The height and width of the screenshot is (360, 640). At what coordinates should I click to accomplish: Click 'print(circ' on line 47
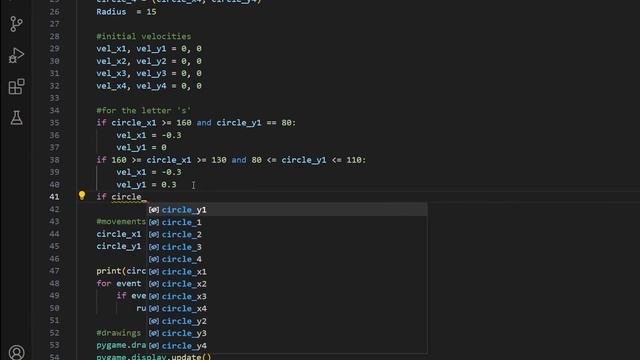point(121,271)
